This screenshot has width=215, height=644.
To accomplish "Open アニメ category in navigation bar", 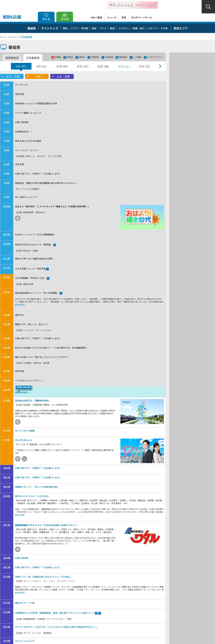I will click(x=103, y=28).
